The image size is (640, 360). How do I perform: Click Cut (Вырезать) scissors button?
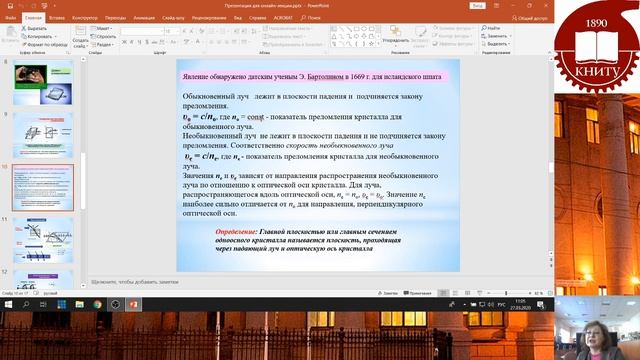(x=34, y=29)
